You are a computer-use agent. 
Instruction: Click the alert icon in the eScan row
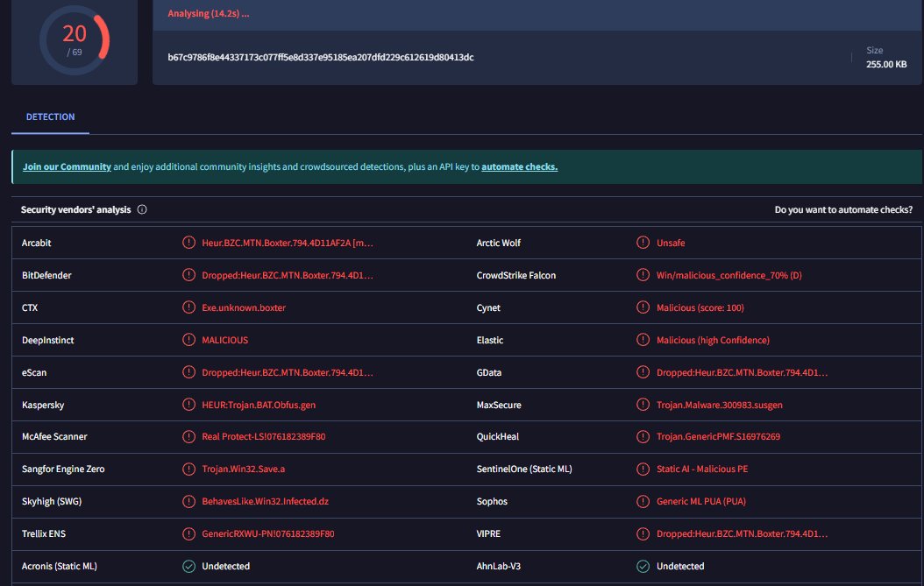tap(188, 372)
